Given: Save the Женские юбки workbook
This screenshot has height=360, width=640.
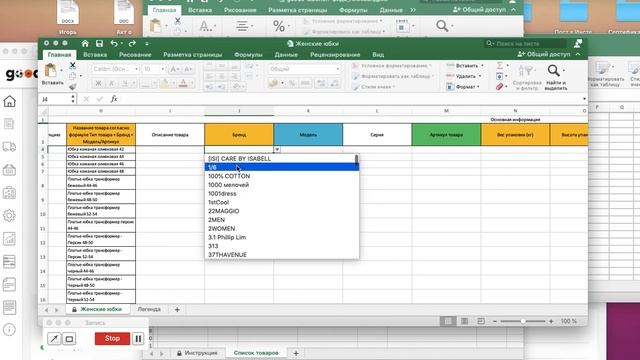Looking at the screenshot, I should click(99, 44).
